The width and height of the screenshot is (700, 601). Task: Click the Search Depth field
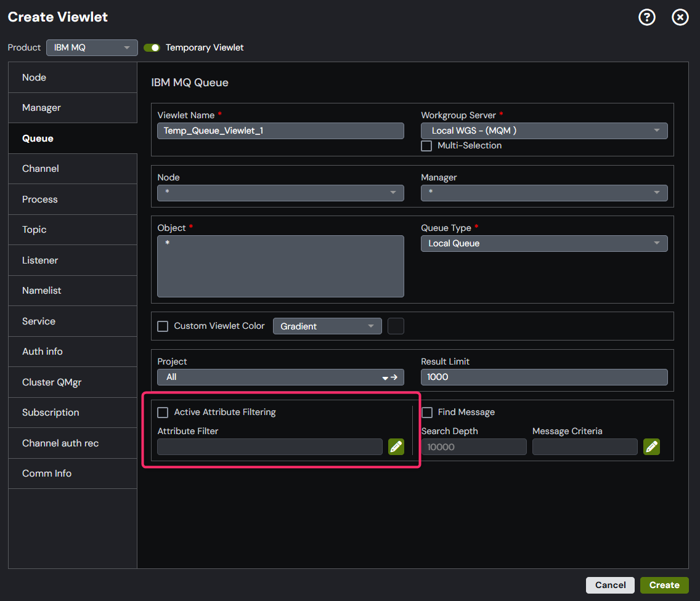(x=474, y=446)
